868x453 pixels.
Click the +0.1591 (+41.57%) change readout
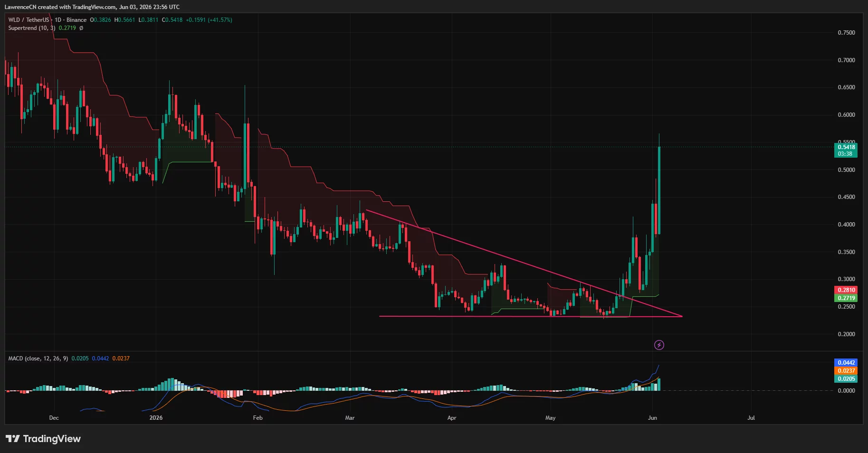coord(209,20)
